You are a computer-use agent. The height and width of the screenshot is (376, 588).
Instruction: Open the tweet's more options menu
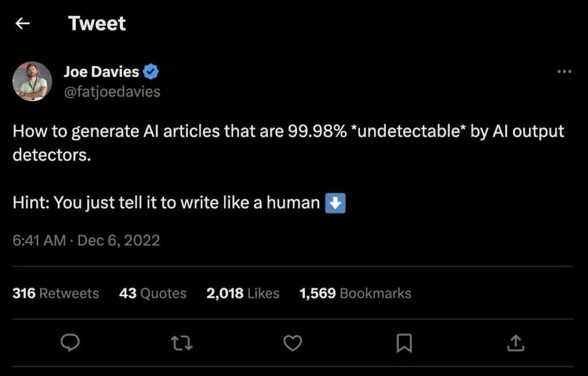pos(564,72)
